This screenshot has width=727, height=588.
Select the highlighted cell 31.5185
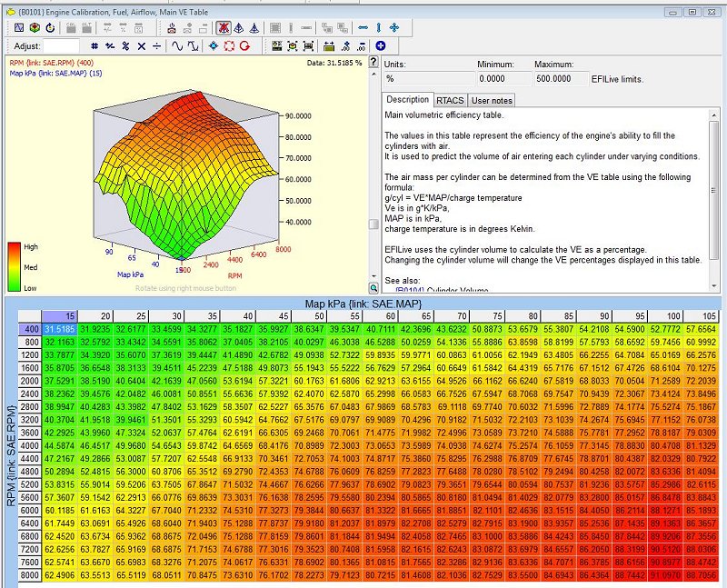tap(60, 329)
